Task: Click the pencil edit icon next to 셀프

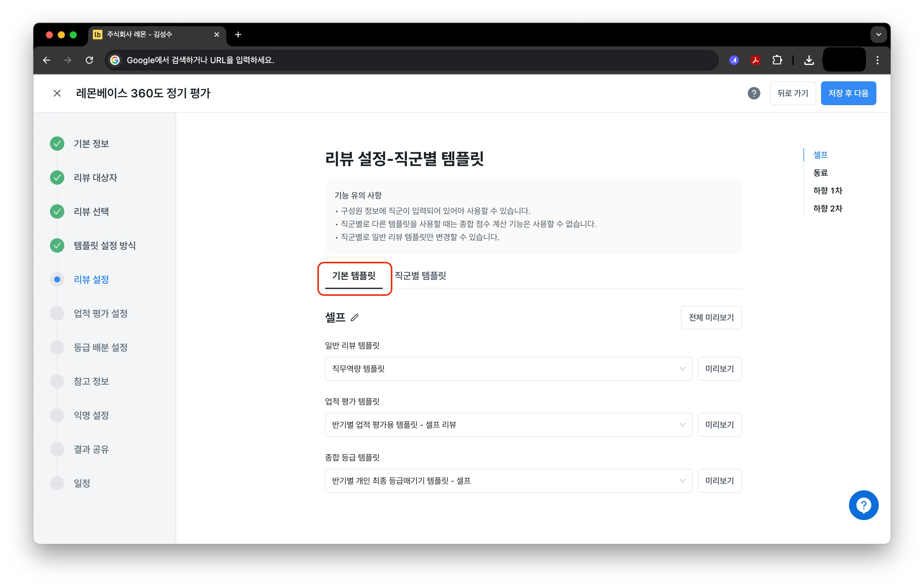Action: 355,318
